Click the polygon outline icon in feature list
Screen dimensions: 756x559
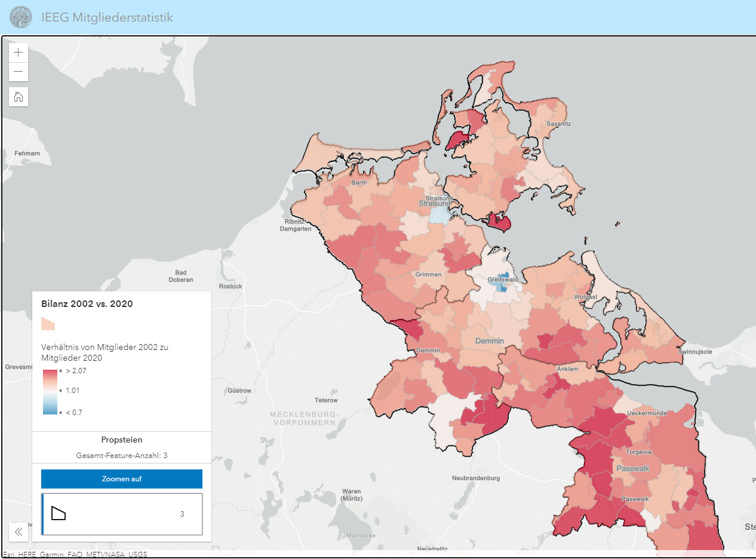pyautogui.click(x=59, y=514)
